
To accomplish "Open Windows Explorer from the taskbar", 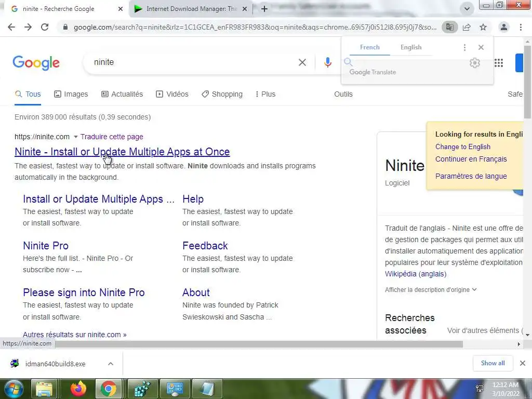I will 44,389.
